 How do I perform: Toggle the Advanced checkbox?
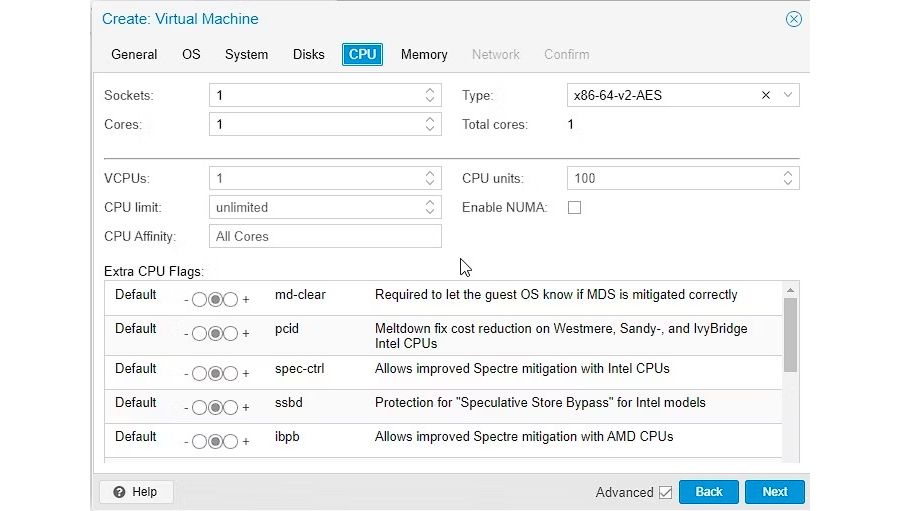pyautogui.click(x=665, y=492)
